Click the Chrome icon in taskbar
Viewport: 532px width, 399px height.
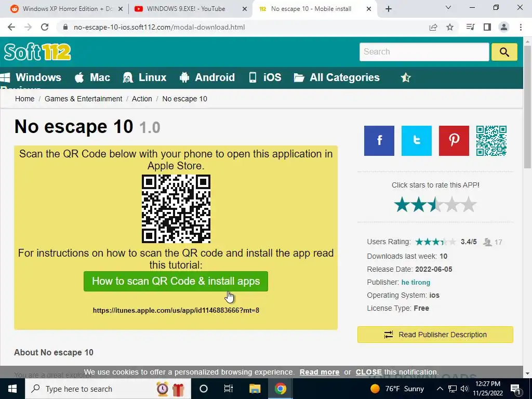pos(280,389)
